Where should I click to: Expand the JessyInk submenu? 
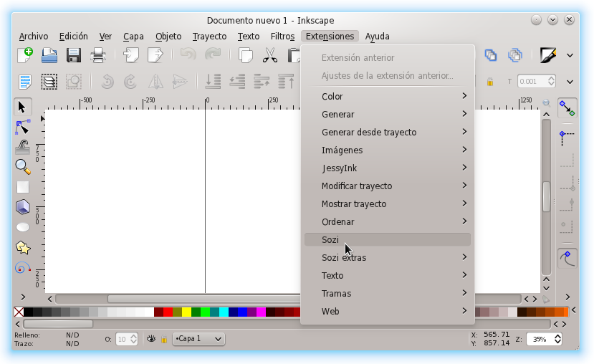pos(388,168)
